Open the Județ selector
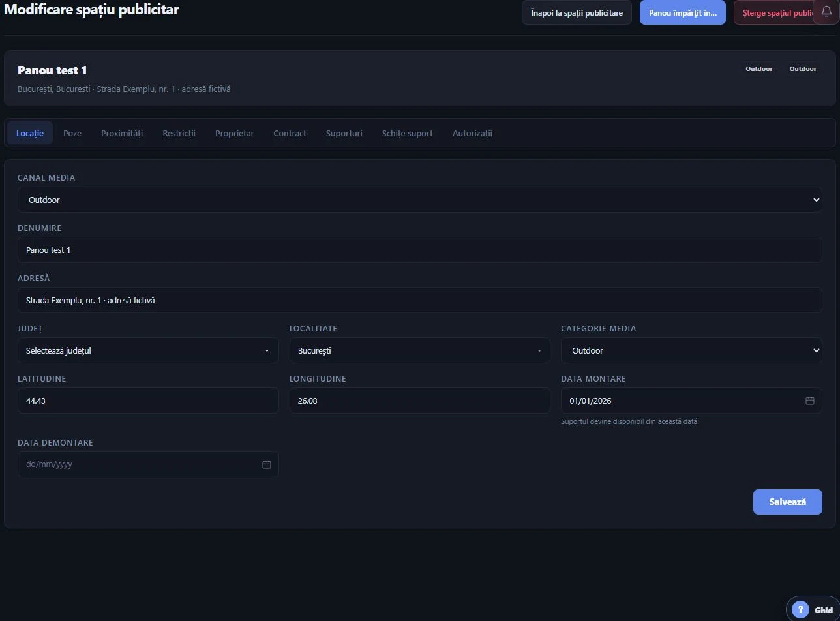The width and height of the screenshot is (840, 621). (148, 350)
